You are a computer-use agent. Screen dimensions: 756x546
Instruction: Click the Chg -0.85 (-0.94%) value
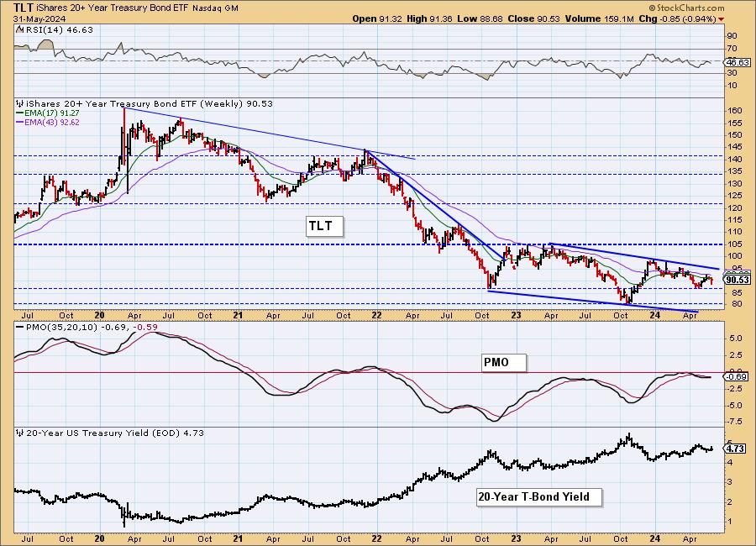(x=677, y=18)
